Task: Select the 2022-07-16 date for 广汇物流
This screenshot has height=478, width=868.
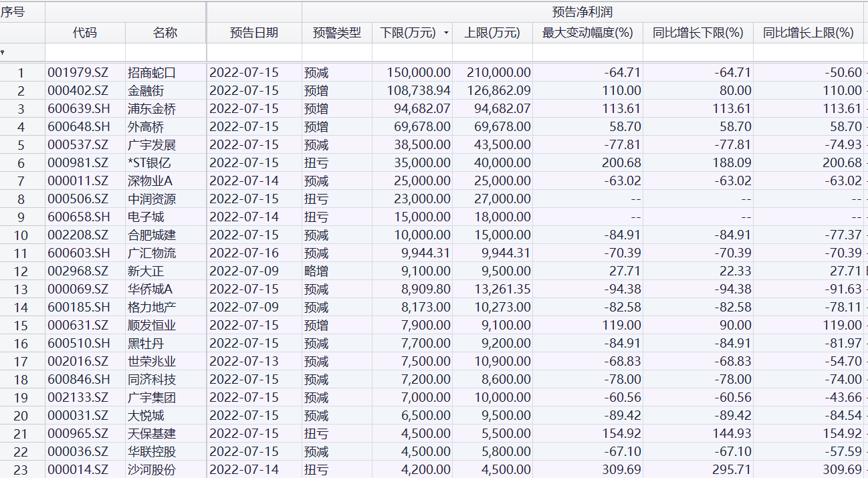Action: (244, 253)
